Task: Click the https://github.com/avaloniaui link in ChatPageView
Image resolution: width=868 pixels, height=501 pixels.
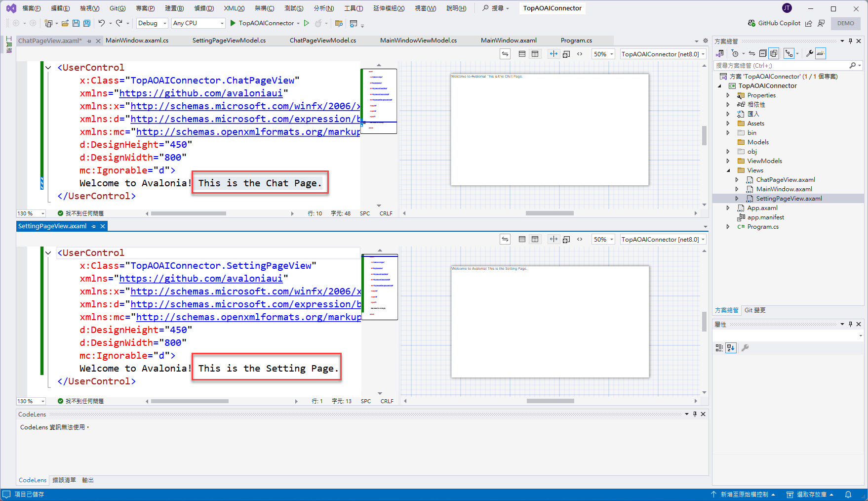Action: (x=201, y=93)
